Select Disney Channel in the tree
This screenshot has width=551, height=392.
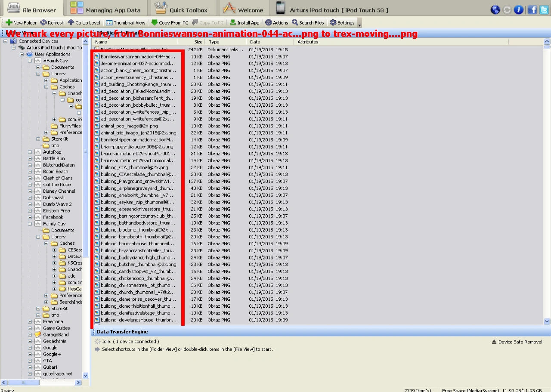[59, 191]
